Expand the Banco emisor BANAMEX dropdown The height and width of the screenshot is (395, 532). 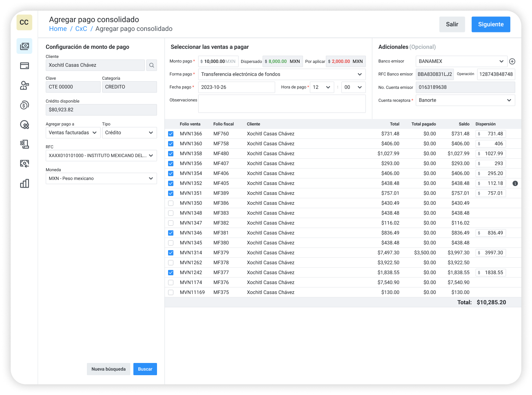point(461,61)
